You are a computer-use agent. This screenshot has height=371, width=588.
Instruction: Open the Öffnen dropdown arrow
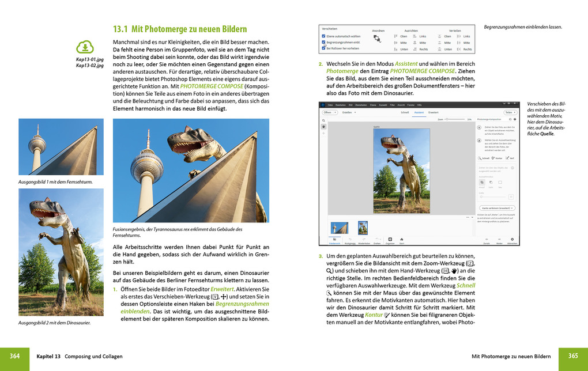336,112
